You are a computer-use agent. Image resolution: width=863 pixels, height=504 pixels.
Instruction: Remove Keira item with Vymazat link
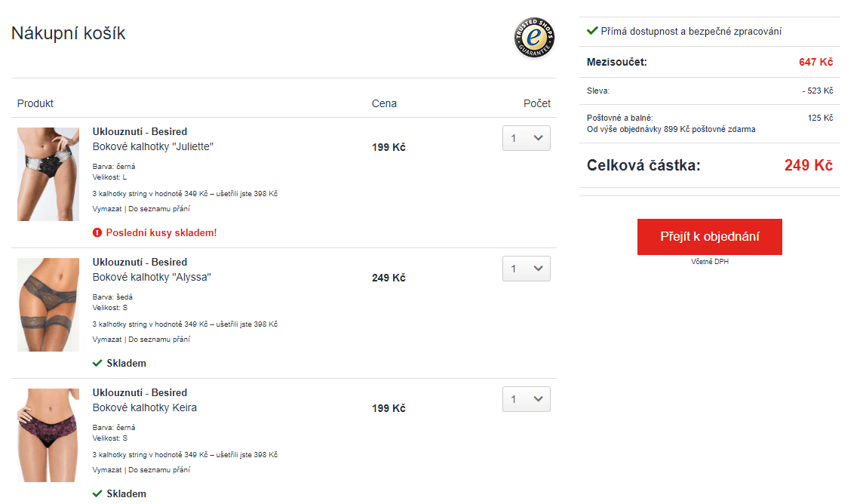coord(107,470)
